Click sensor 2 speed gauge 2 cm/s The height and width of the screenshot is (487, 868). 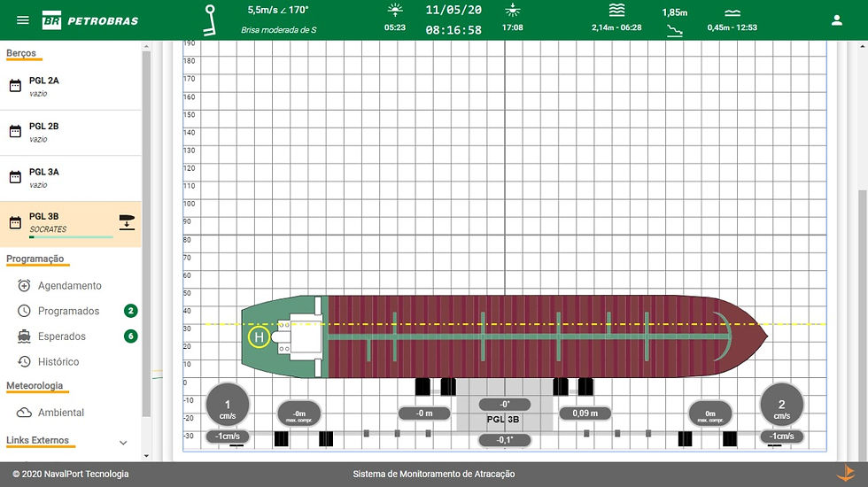tap(781, 405)
